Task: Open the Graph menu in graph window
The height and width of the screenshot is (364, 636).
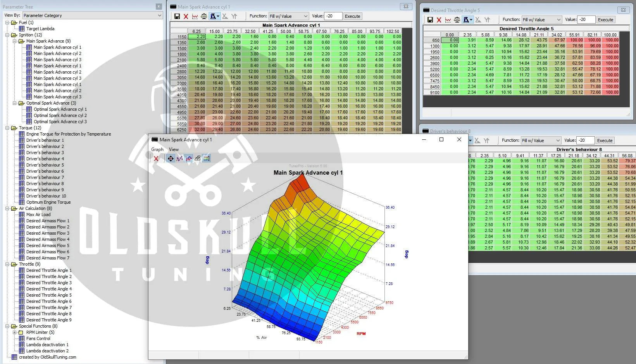Action: pos(157,149)
